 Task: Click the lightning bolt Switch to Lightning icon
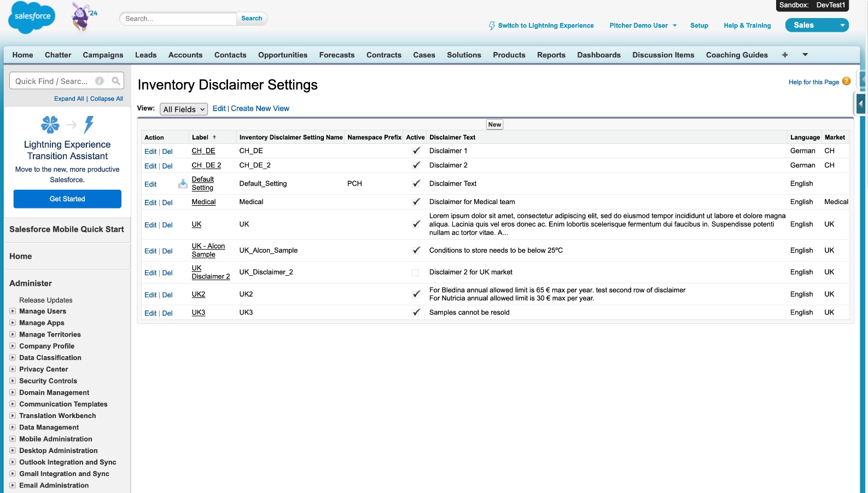pyautogui.click(x=492, y=26)
